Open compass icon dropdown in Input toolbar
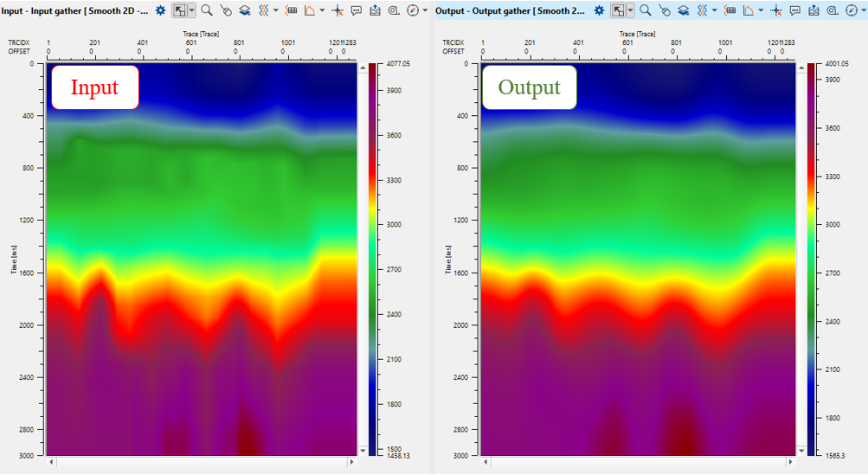 tap(425, 10)
